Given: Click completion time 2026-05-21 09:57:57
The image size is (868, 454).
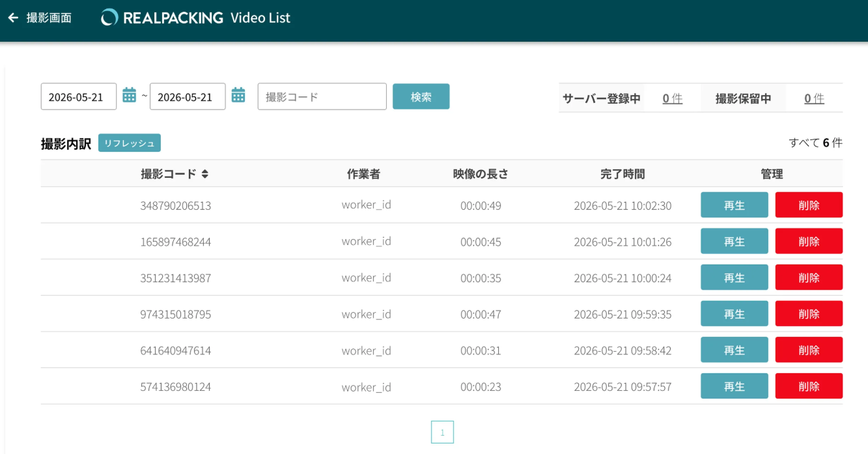Looking at the screenshot, I should coord(623,387).
